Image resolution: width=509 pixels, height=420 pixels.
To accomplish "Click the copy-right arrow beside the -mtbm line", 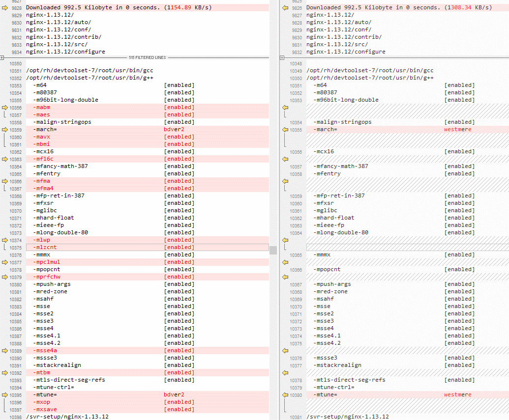I will point(4,373).
